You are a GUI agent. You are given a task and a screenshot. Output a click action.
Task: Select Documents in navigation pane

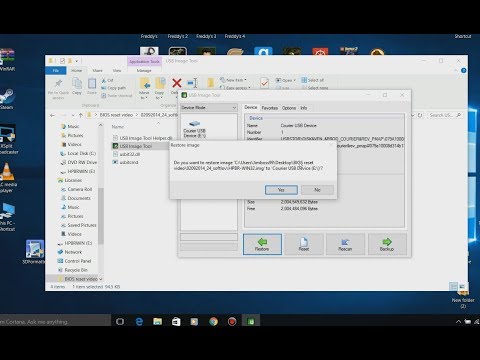tap(75, 198)
